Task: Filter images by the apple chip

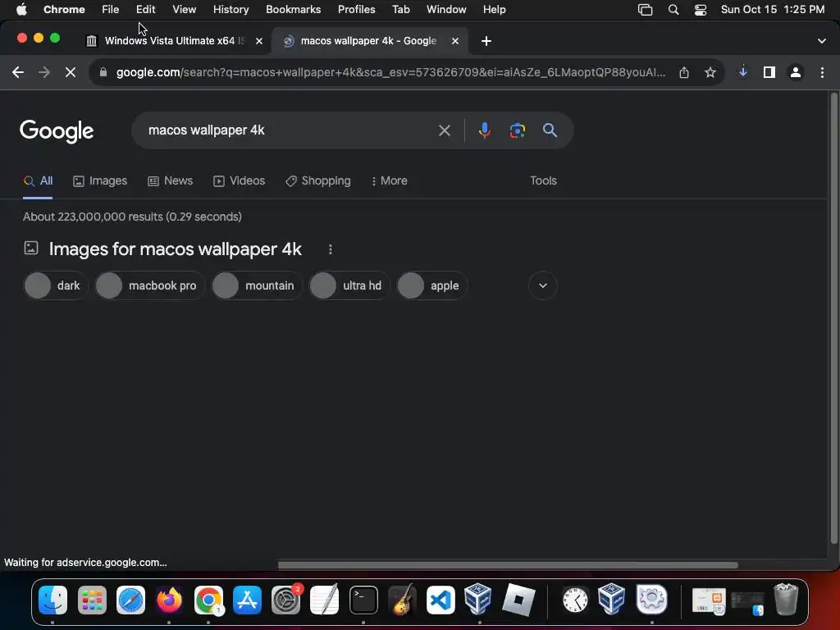Action: click(432, 285)
